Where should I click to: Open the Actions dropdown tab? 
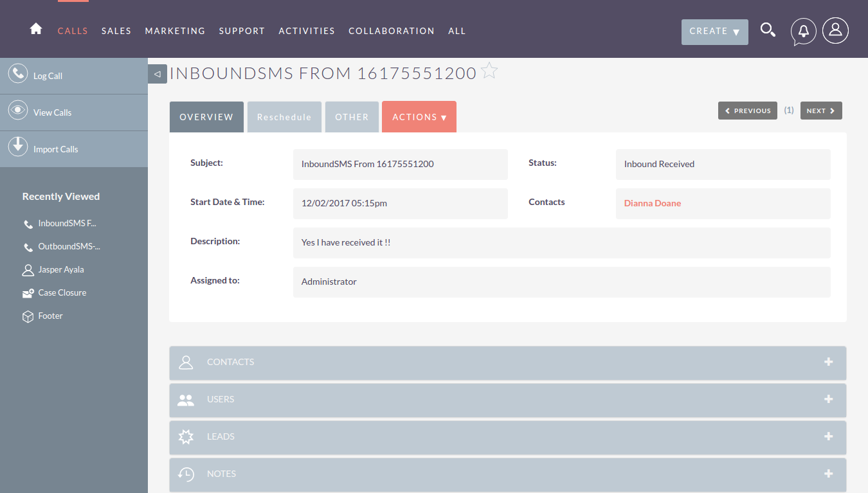(419, 117)
